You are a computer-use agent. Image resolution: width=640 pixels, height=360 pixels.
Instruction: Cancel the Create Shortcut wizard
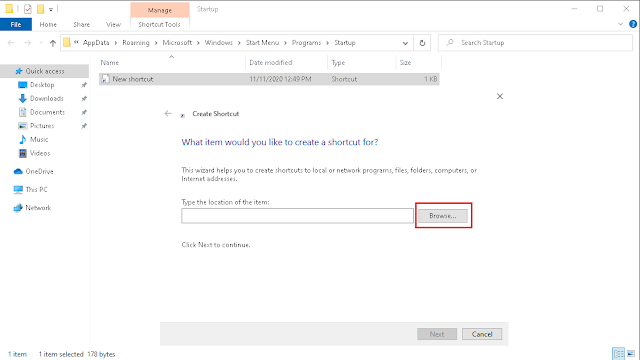[482, 334]
